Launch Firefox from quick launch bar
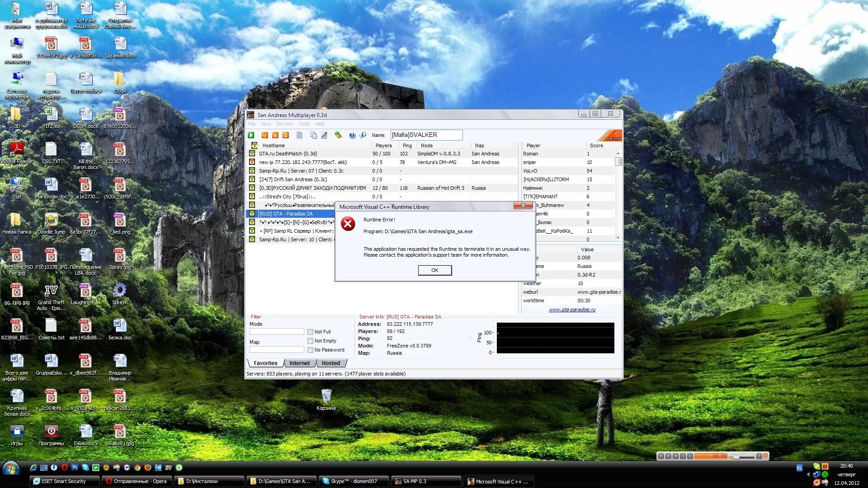 (148, 468)
